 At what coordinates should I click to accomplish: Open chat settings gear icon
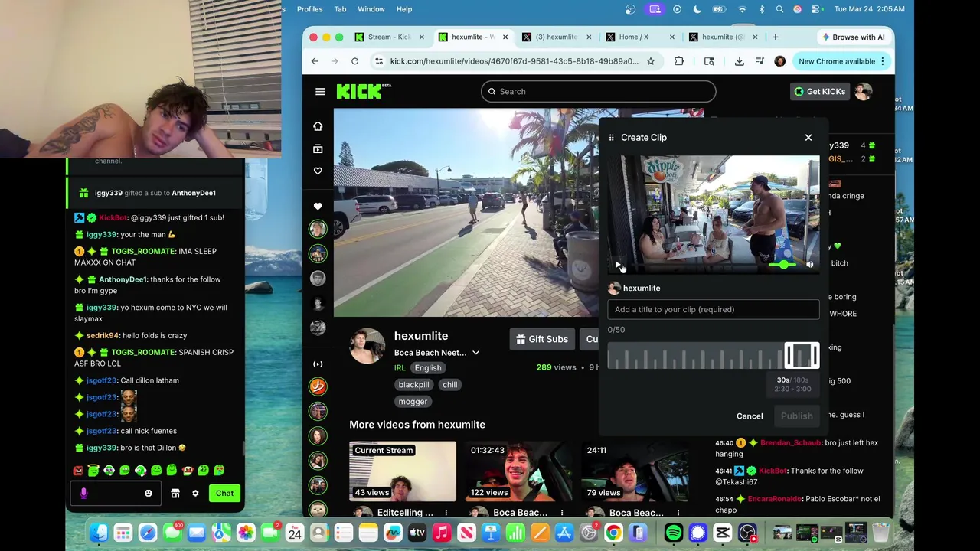(x=195, y=494)
